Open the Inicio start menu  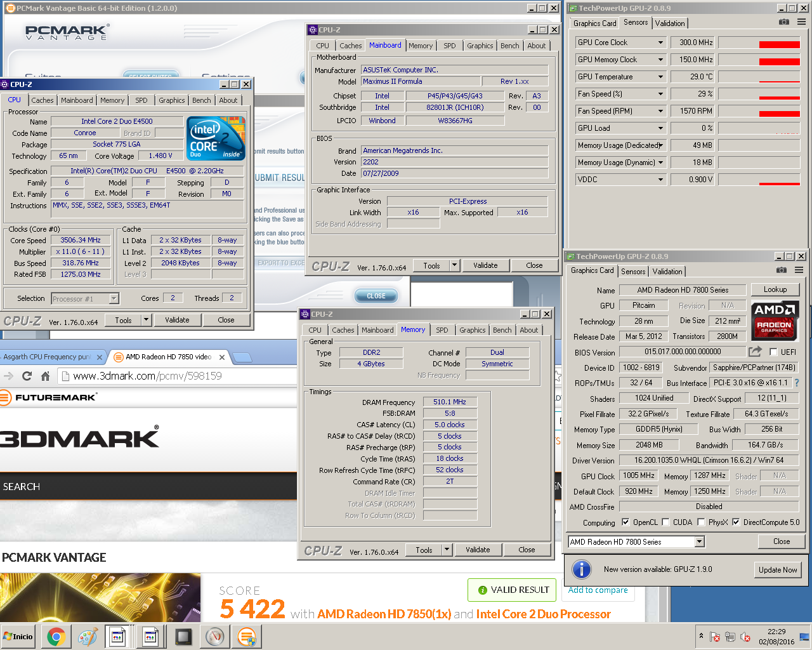18,637
